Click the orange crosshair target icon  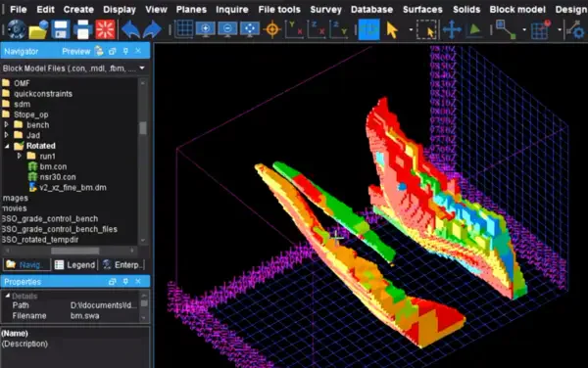coord(272,29)
